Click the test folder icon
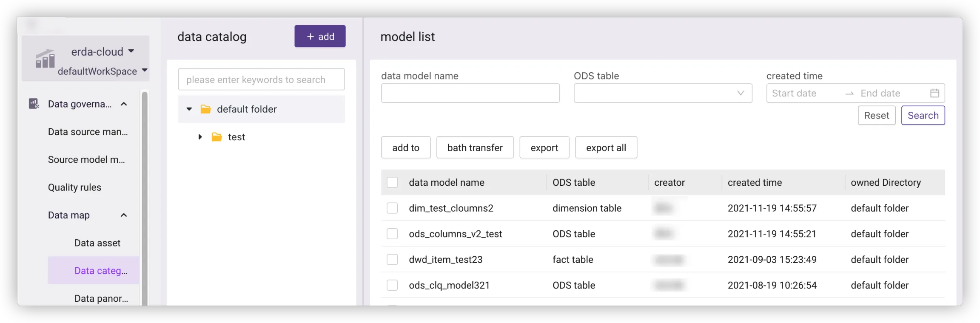The image size is (980, 323). tap(217, 137)
